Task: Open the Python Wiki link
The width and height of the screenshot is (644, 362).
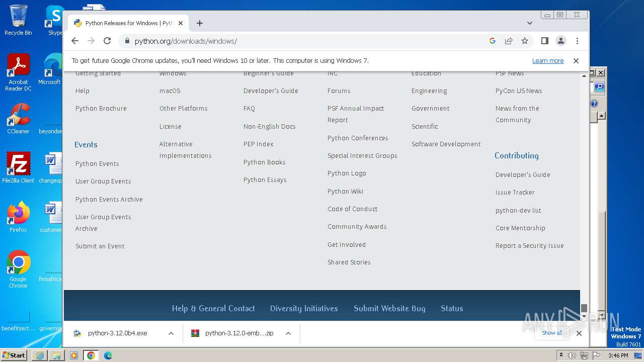Action: [346, 192]
